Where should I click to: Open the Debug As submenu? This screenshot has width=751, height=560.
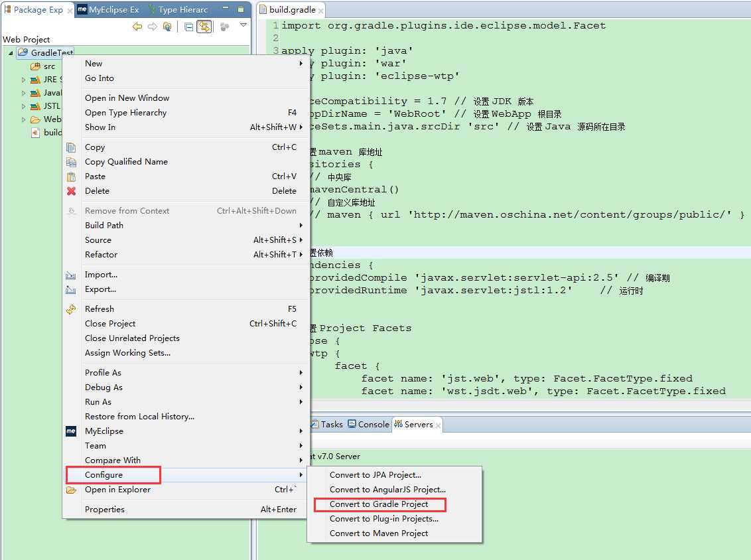[186, 387]
